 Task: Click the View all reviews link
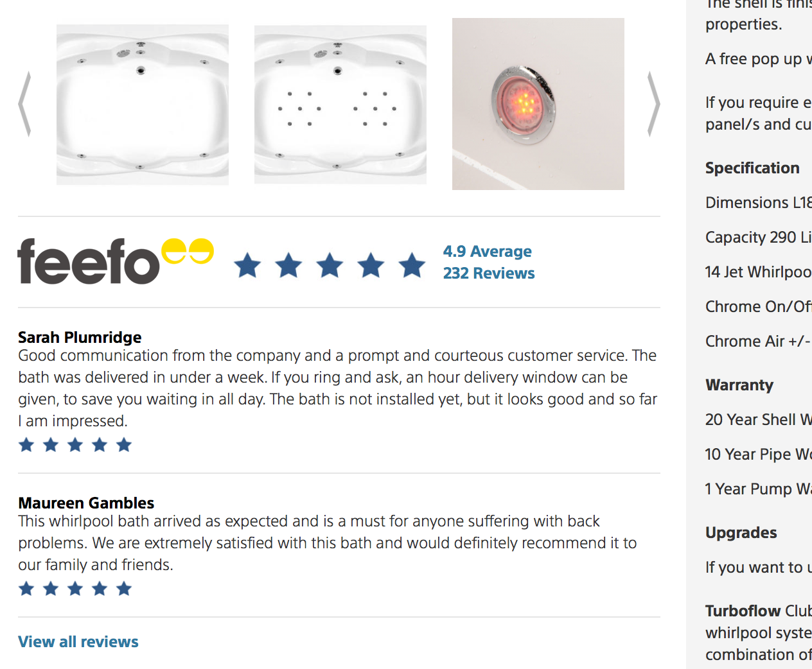[x=78, y=641]
